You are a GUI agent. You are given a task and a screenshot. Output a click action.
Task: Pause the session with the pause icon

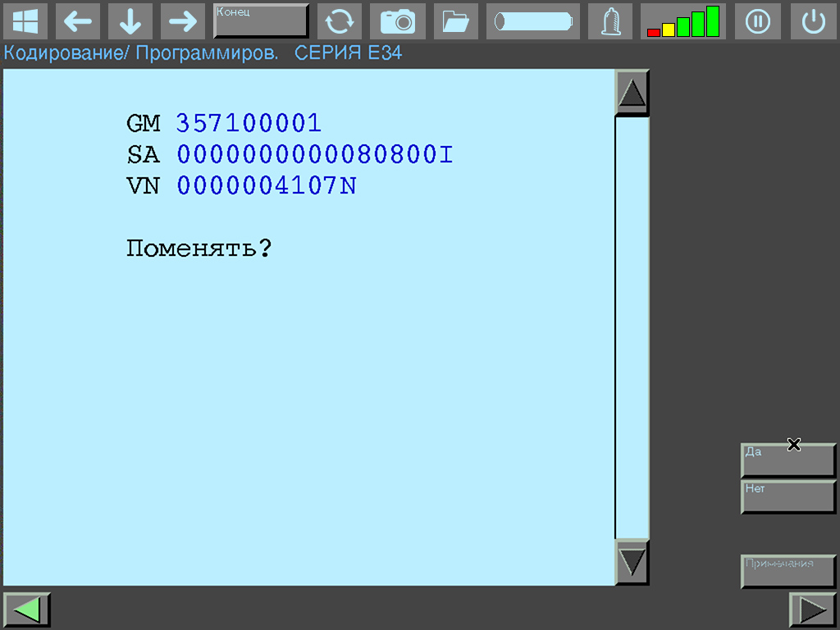click(757, 21)
